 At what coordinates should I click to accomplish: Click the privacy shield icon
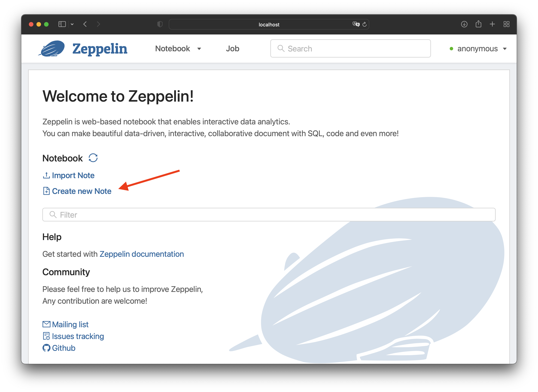point(160,24)
